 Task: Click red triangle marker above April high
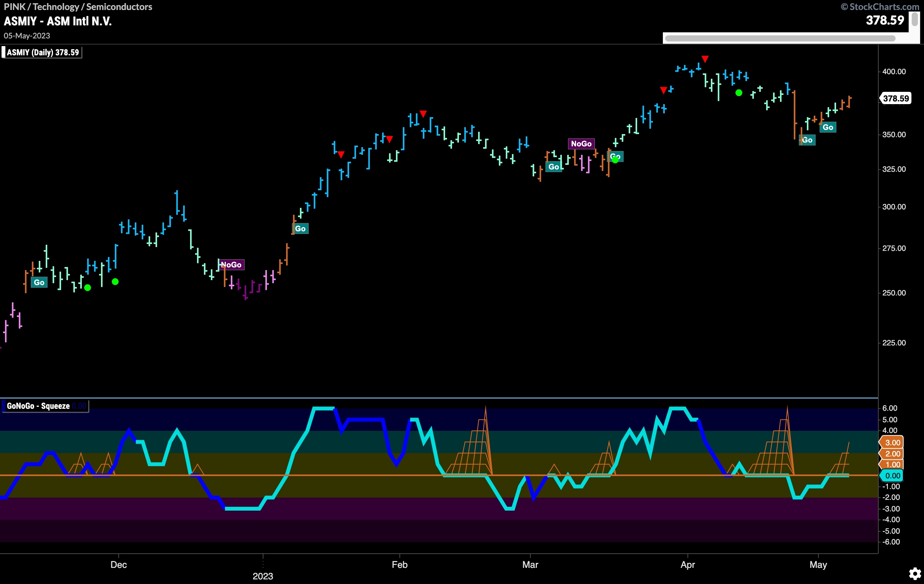(x=705, y=59)
